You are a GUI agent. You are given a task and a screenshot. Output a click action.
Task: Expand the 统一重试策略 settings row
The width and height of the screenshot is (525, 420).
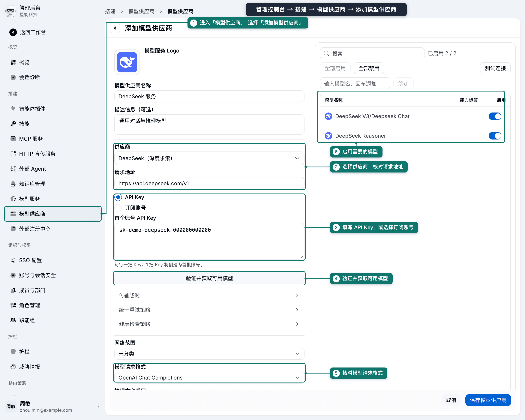point(209,310)
